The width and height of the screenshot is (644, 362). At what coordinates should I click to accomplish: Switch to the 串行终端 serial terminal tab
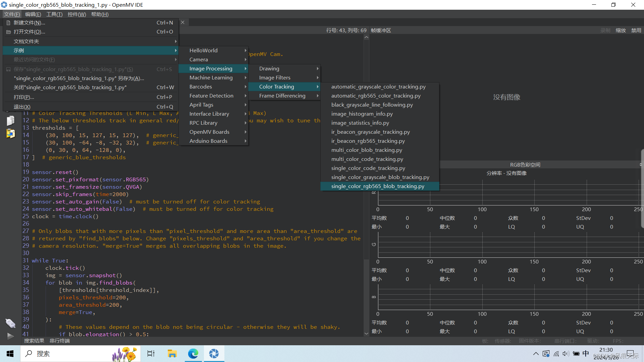click(60, 341)
